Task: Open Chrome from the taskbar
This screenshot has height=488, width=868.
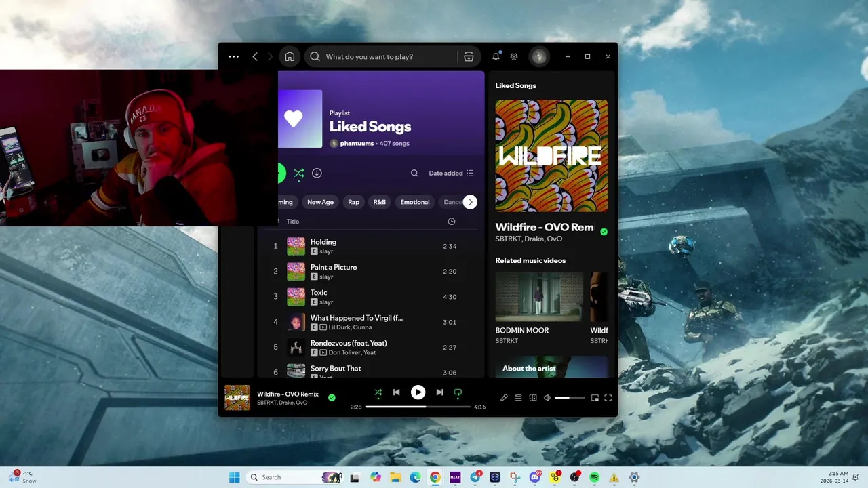Action: [x=435, y=477]
